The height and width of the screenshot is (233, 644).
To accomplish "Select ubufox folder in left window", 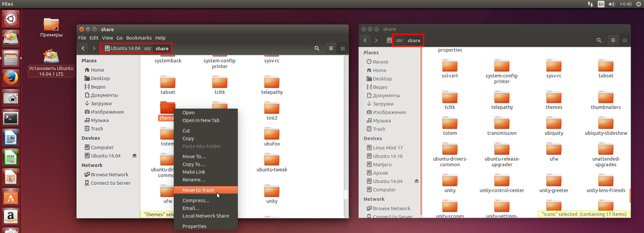I will (x=272, y=137).
